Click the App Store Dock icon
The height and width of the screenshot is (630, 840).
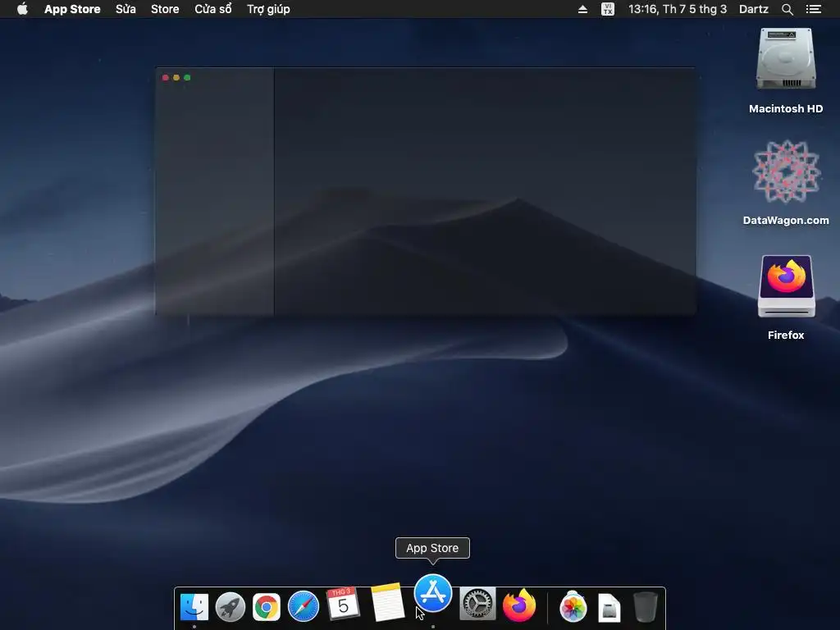pos(433,593)
